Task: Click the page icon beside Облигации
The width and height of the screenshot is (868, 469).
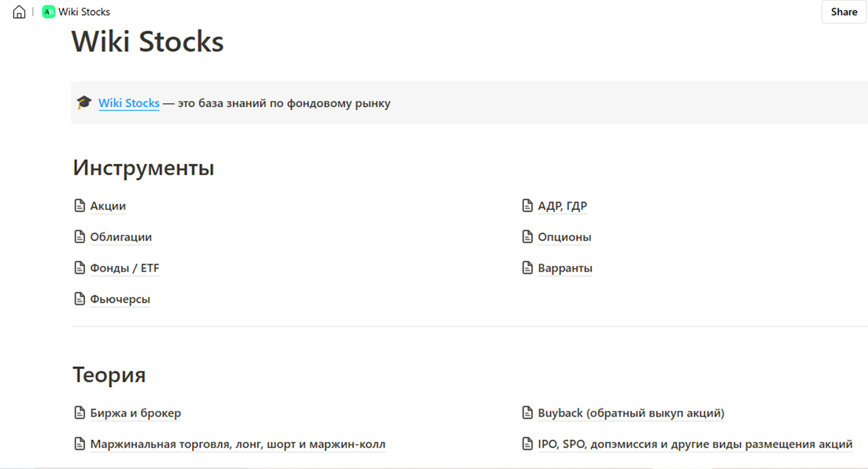Action: [x=80, y=237]
